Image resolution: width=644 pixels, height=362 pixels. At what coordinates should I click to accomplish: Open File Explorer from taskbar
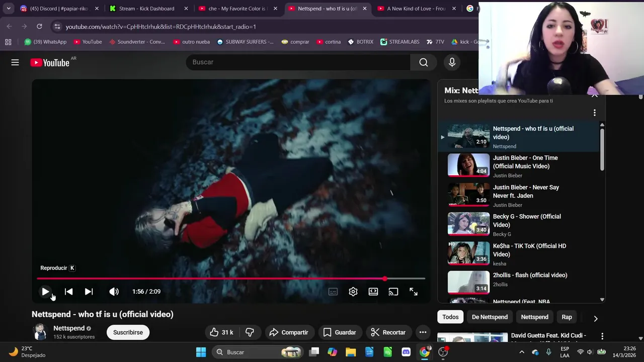click(351, 352)
